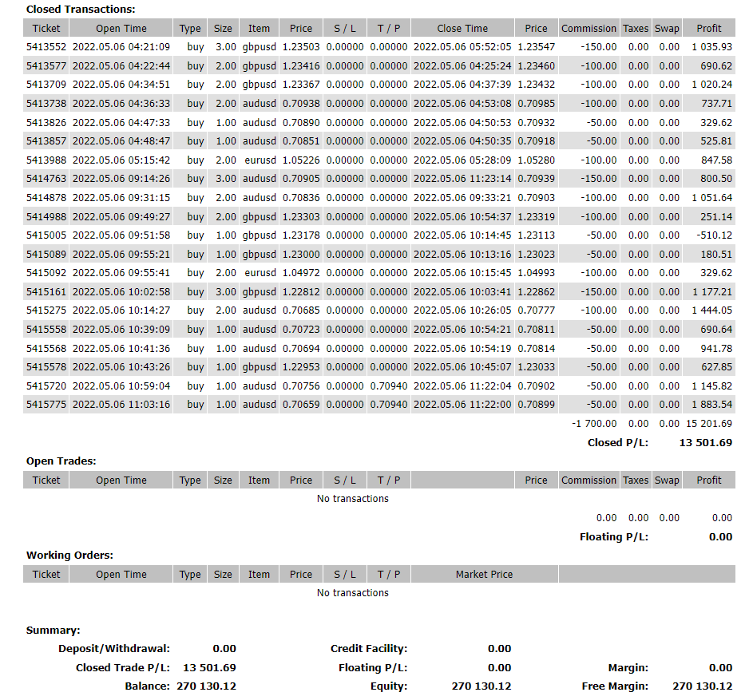Click close time 2022.05.06 11:23:14
The image size is (749, 700).
coord(462,179)
